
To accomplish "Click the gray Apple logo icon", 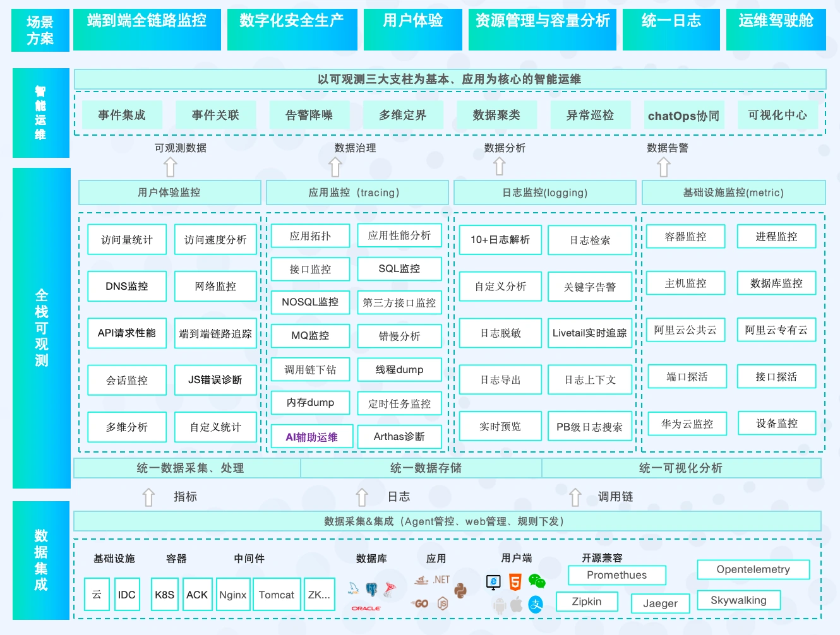I will pyautogui.click(x=517, y=604).
